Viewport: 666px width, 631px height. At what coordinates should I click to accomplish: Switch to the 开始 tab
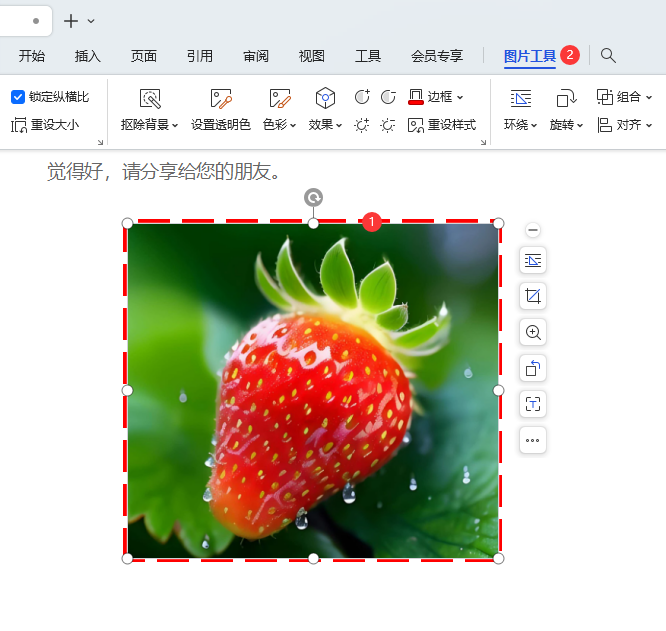point(31,56)
